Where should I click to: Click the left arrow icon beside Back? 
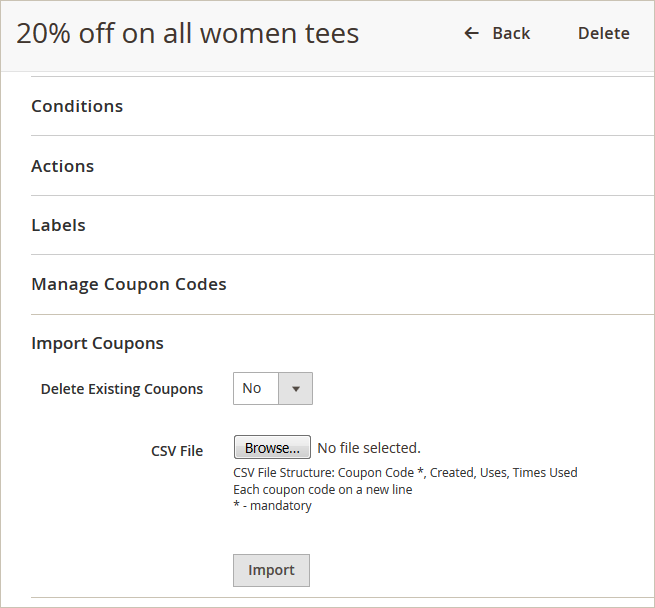point(472,34)
